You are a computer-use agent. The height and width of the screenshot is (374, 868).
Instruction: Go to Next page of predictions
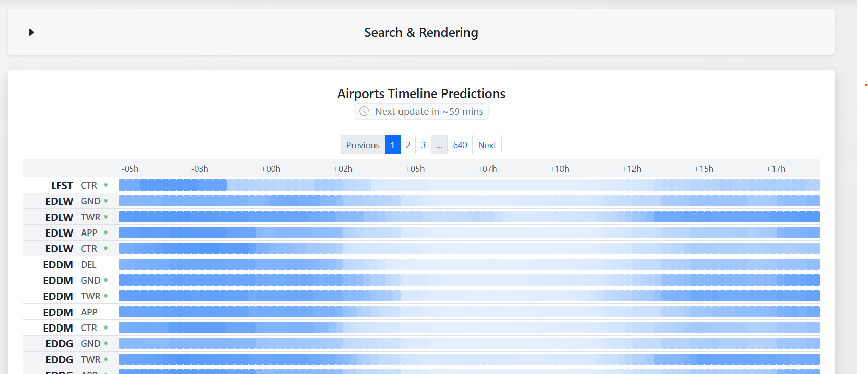coord(487,145)
